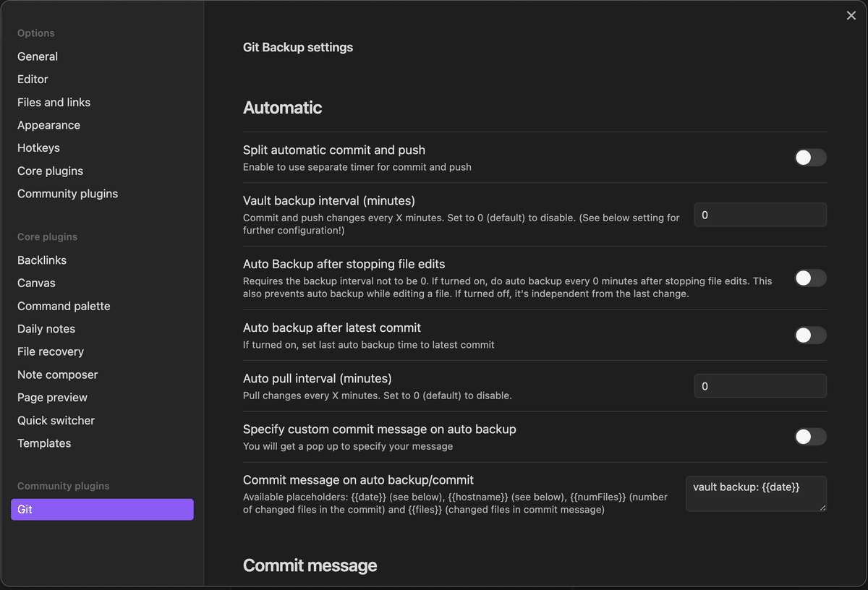Select the Hotkeys settings tab
This screenshot has height=590, width=868.
click(38, 148)
